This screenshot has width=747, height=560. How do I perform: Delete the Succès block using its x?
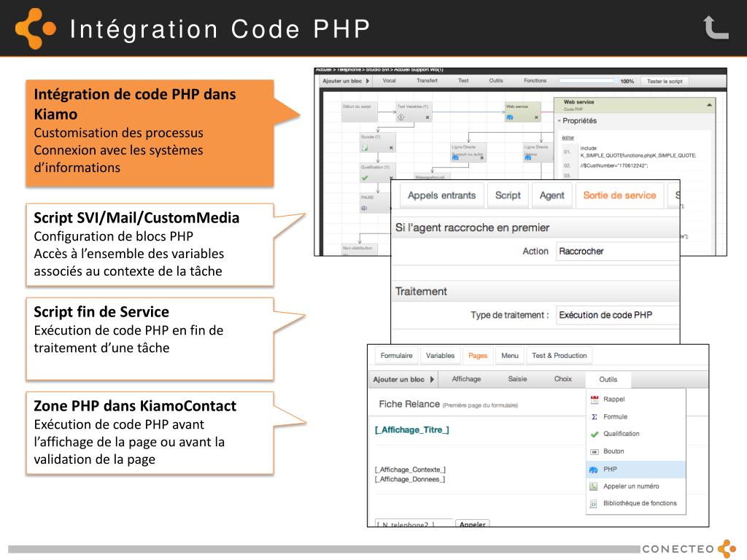coord(391,147)
